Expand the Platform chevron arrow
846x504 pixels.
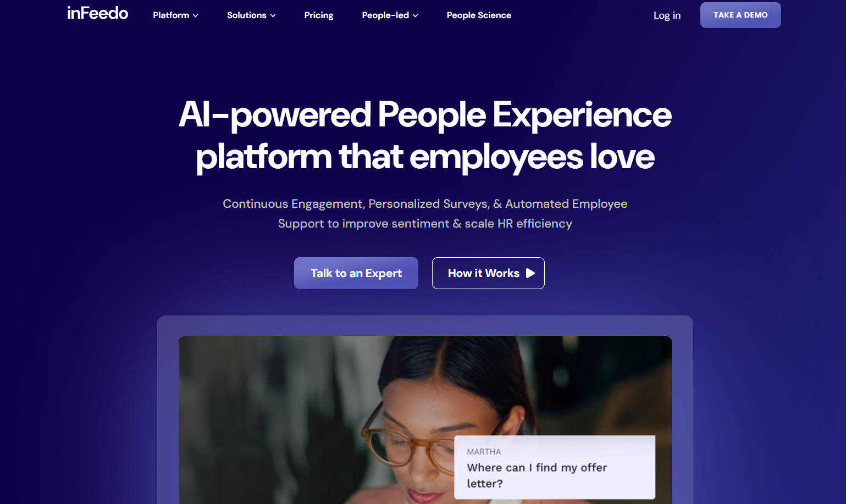click(195, 16)
